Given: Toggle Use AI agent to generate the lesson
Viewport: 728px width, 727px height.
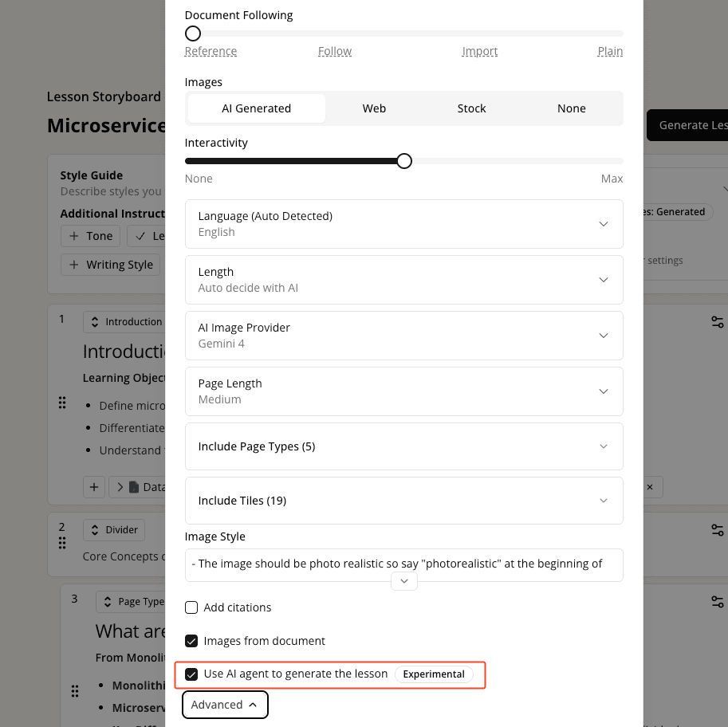Looking at the screenshot, I should click(191, 674).
